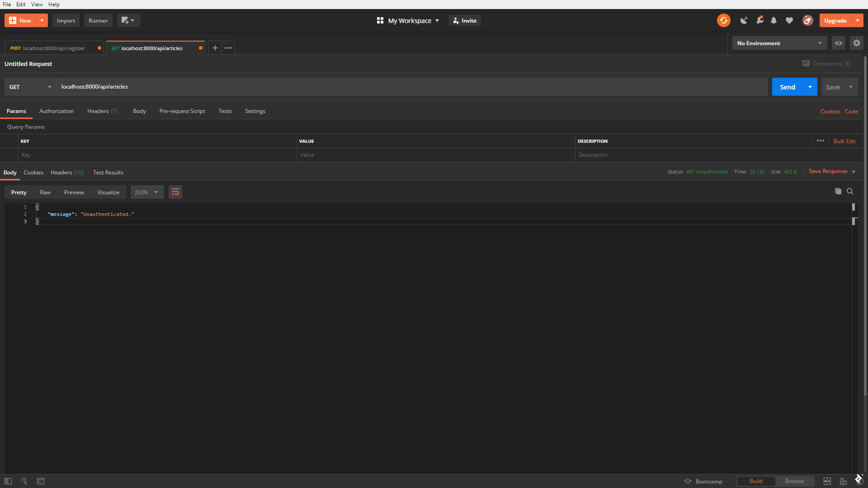The height and width of the screenshot is (488, 868).
Task: Click the Bulk Edit link
Action: tap(844, 141)
